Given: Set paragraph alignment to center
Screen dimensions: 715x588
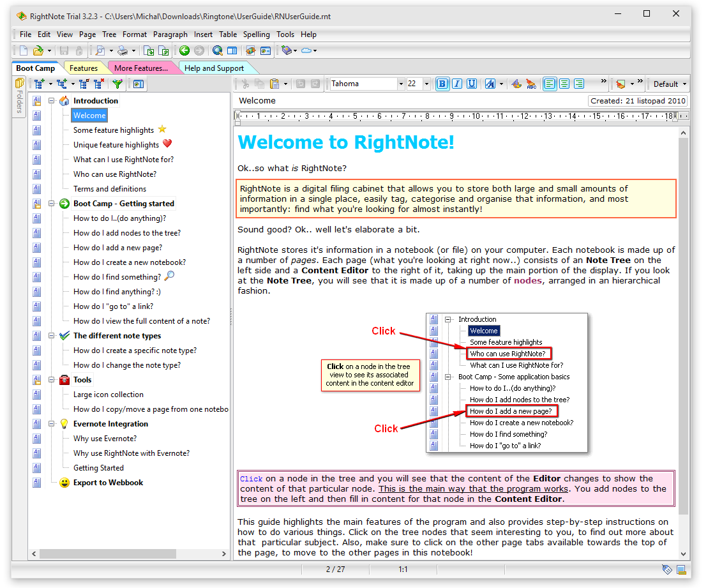Looking at the screenshot, I should (x=564, y=84).
